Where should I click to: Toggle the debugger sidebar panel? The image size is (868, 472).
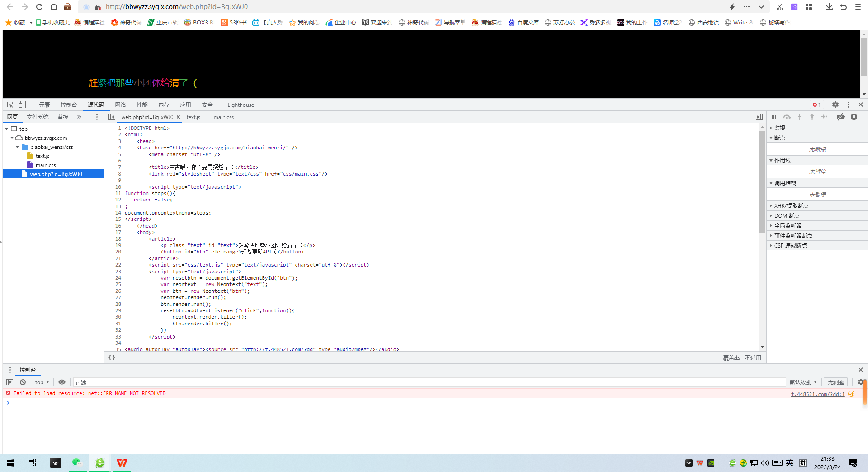coord(759,117)
